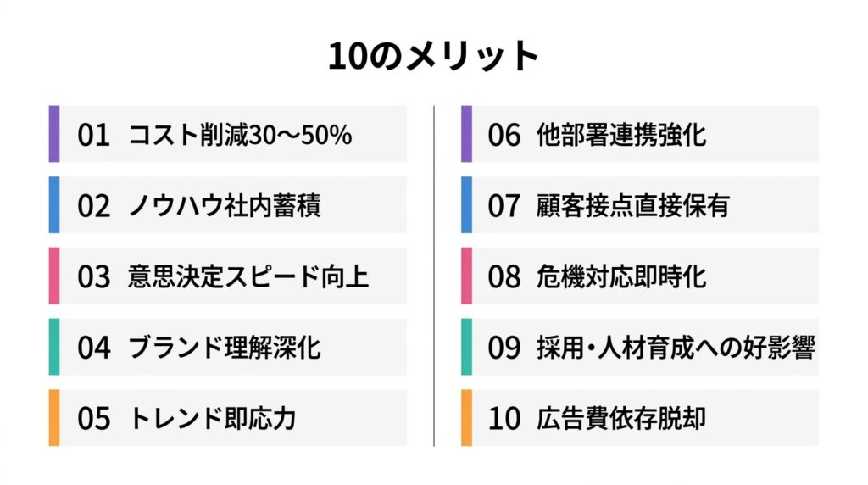This screenshot has width=868, height=485.
Task: Select item 10 広告費依存脱却
Action: tap(640, 417)
